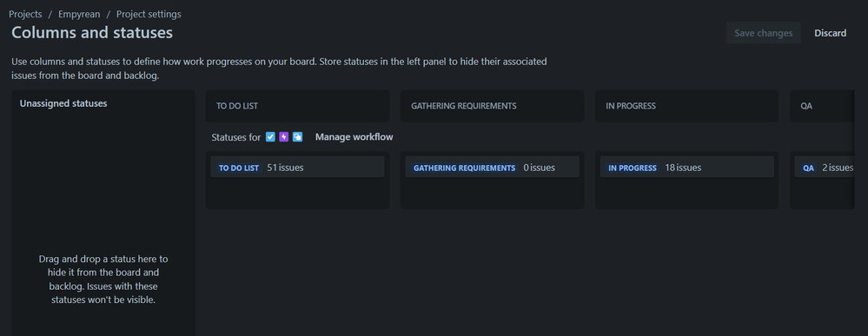Image resolution: width=868 pixels, height=336 pixels.
Task: Click the 51 issues count
Action: click(x=285, y=168)
